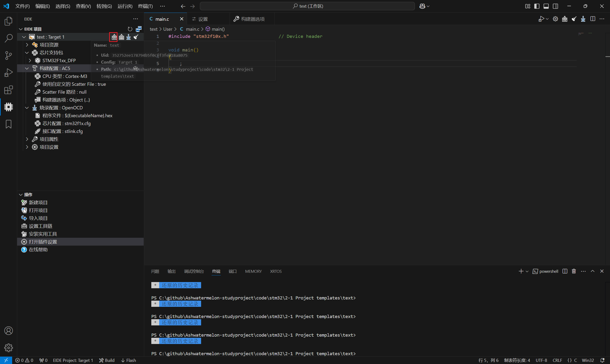Screen dimensions: 610x364
Task: Open the new terminal profile dropdown arrow
Action: [527, 272]
